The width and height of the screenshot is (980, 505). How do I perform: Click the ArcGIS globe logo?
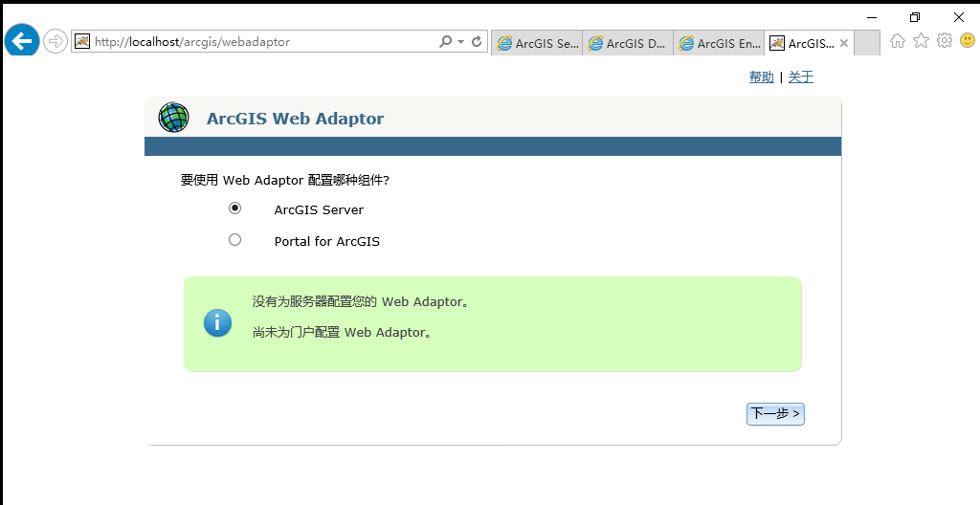click(174, 118)
